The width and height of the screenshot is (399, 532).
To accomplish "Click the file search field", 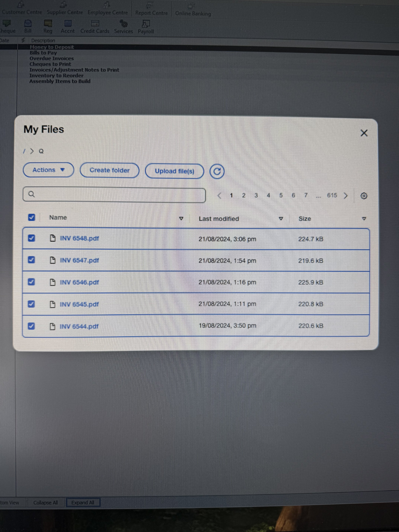I will click(x=114, y=195).
